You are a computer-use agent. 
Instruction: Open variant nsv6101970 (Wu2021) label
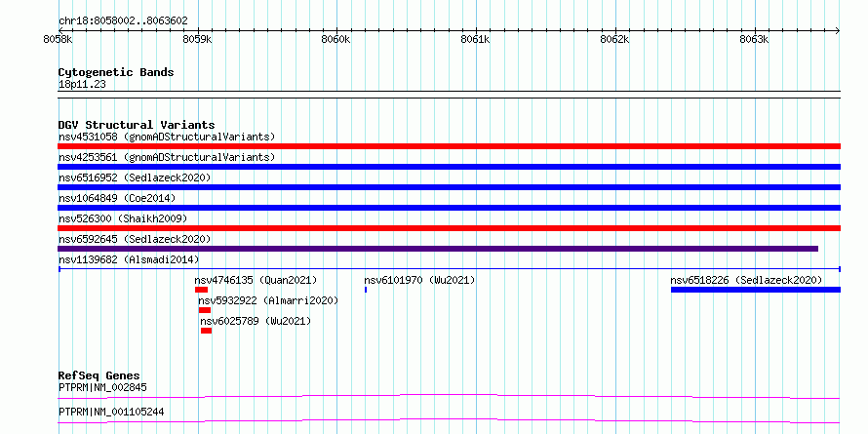pyautogui.click(x=419, y=280)
